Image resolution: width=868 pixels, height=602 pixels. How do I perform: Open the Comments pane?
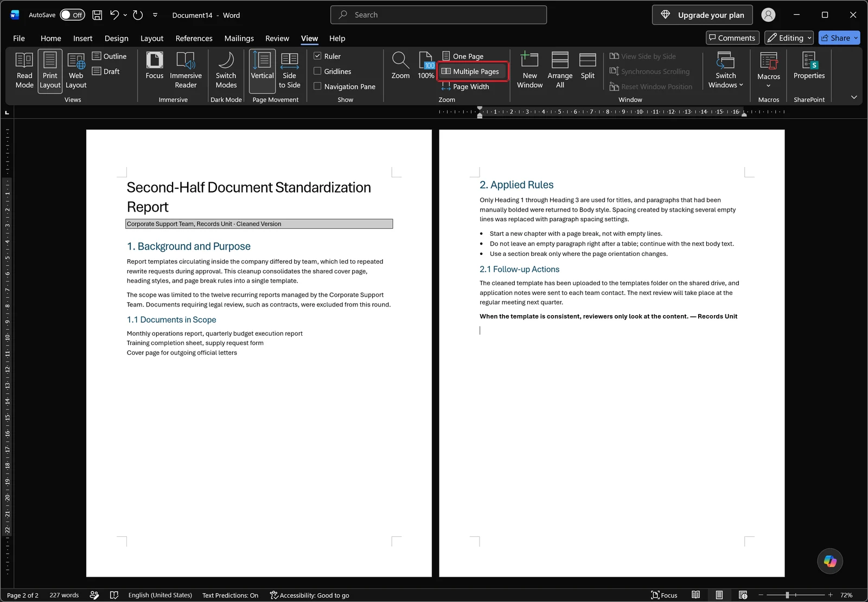pos(732,38)
